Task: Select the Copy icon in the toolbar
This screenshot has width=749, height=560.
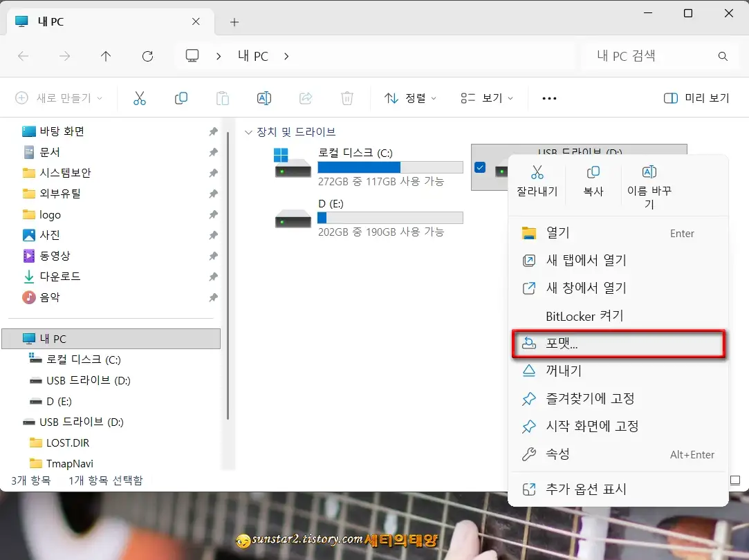Action: (x=181, y=98)
